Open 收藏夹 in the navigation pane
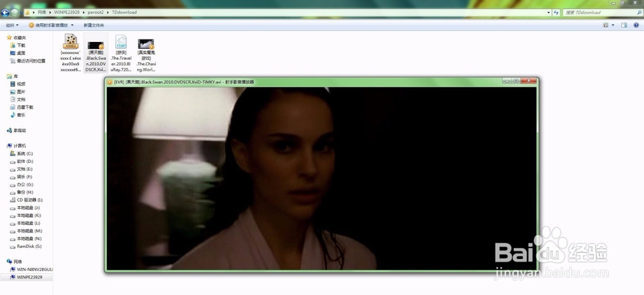 click(17, 37)
